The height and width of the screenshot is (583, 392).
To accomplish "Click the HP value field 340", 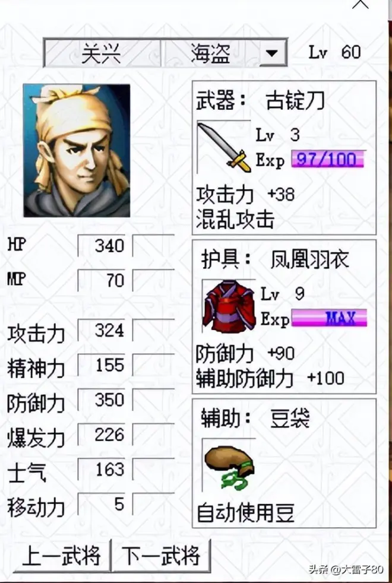I will (102, 245).
